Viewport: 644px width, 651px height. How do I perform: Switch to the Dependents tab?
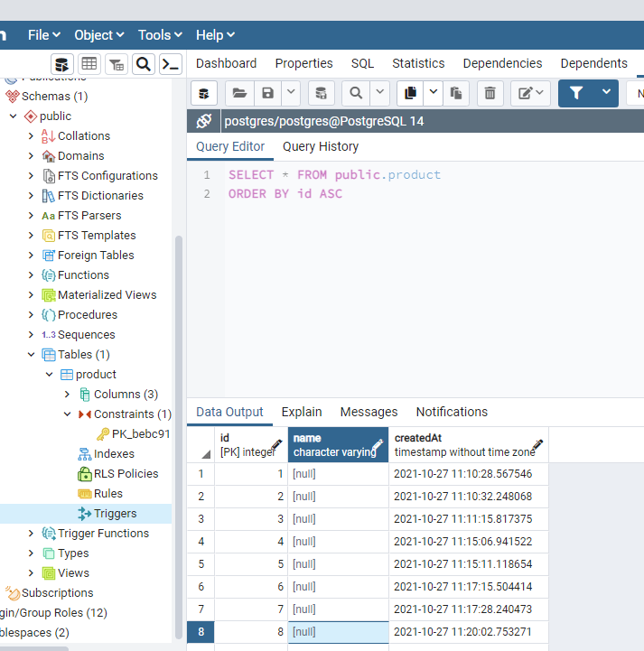coord(593,63)
